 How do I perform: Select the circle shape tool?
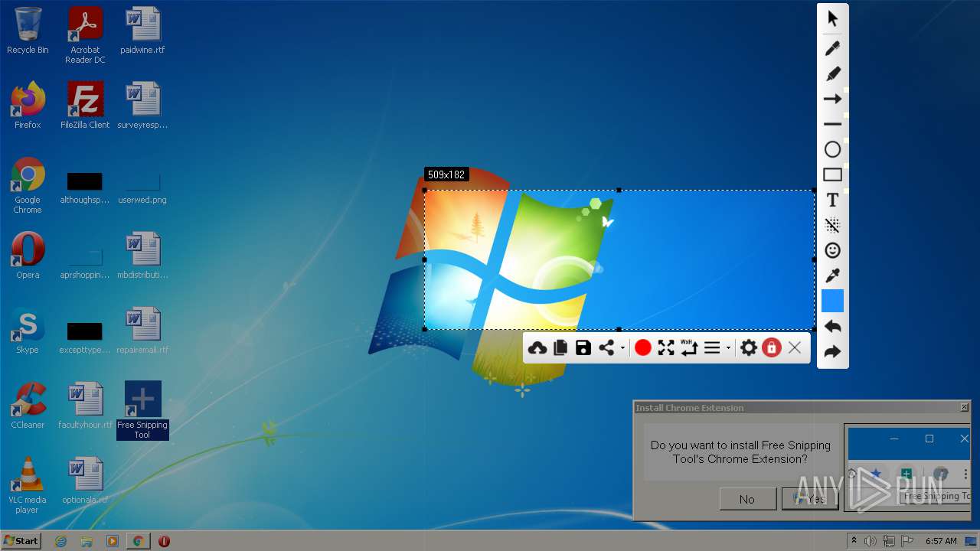coord(832,149)
